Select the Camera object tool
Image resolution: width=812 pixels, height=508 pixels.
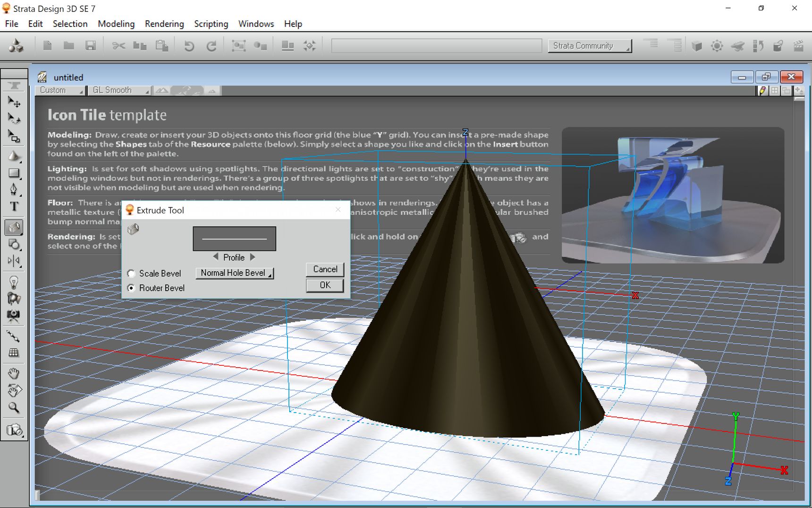[14, 316]
